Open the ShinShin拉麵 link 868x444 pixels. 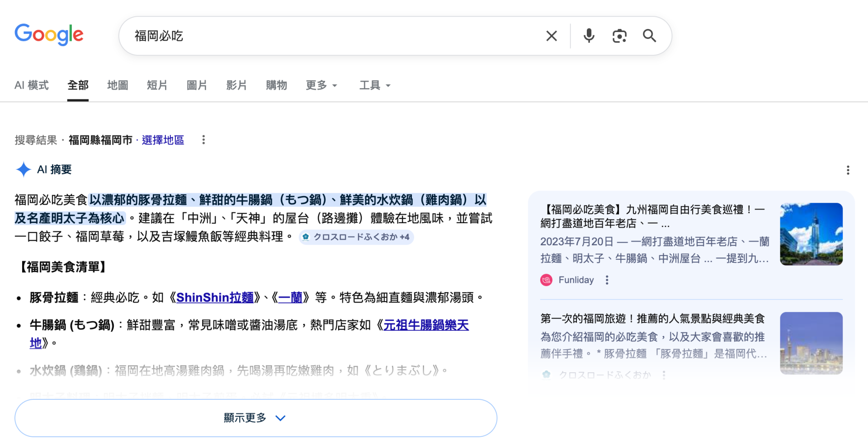pos(214,297)
